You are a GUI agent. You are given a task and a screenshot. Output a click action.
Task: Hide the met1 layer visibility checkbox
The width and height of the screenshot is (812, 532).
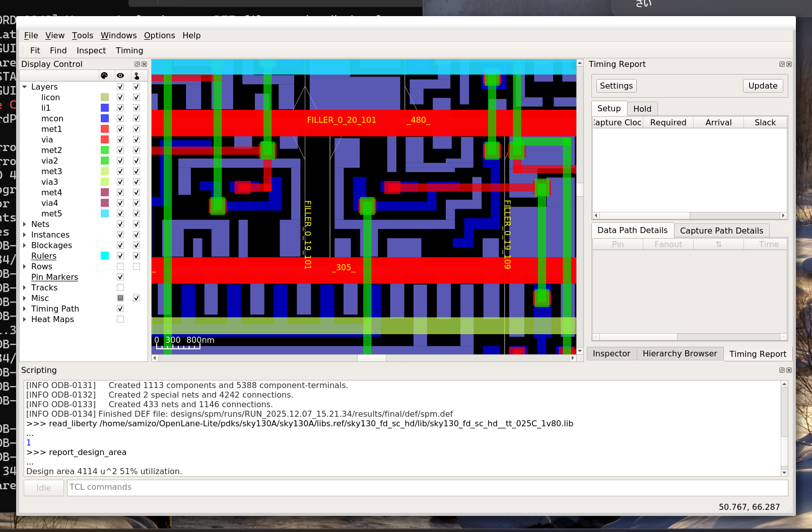pos(120,129)
